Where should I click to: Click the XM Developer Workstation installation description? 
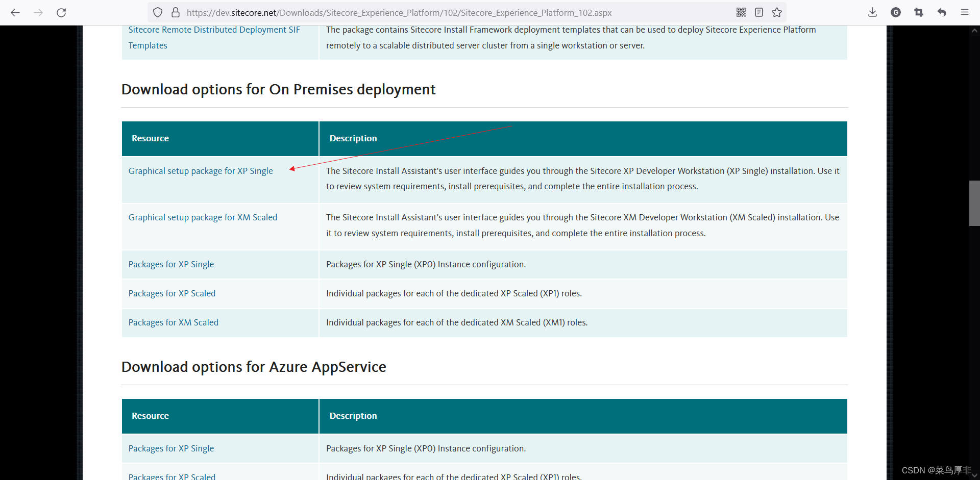pos(583,225)
